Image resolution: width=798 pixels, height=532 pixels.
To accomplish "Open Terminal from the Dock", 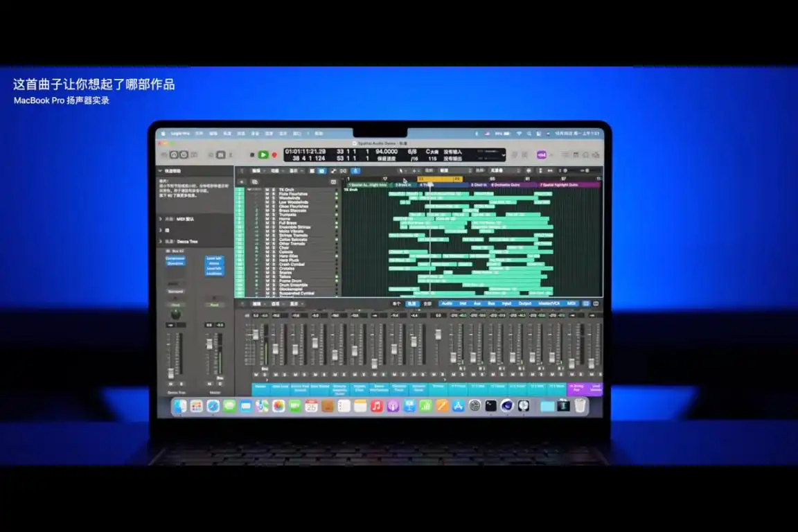I will coord(490,406).
